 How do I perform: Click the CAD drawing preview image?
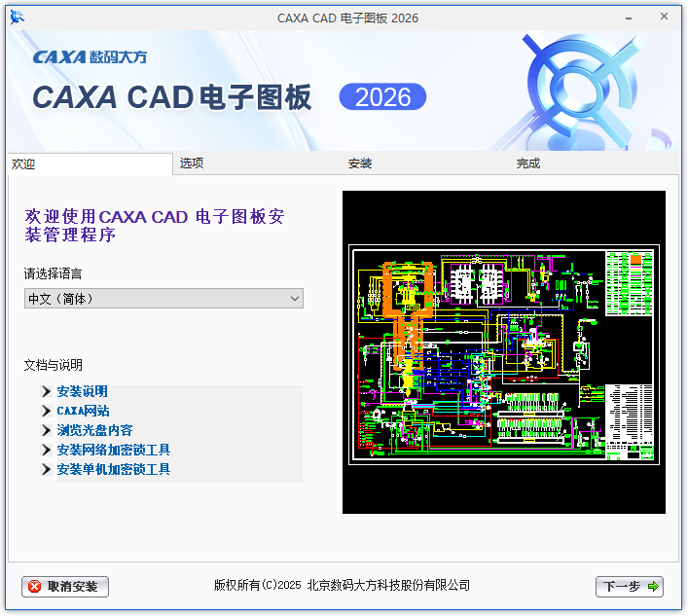(503, 352)
